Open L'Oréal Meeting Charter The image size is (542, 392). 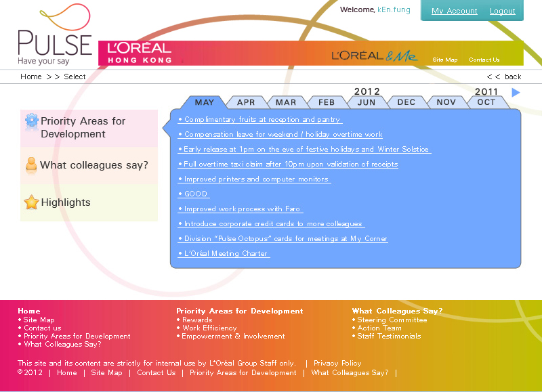(224, 253)
